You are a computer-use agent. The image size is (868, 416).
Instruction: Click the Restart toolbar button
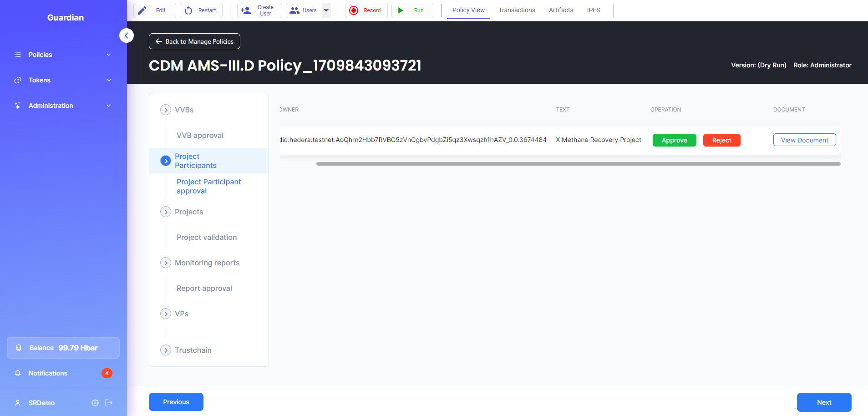tap(201, 10)
